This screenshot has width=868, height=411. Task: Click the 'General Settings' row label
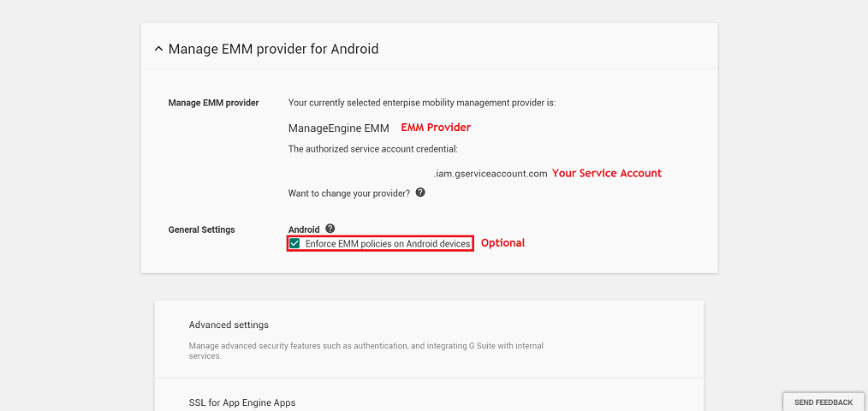point(201,229)
